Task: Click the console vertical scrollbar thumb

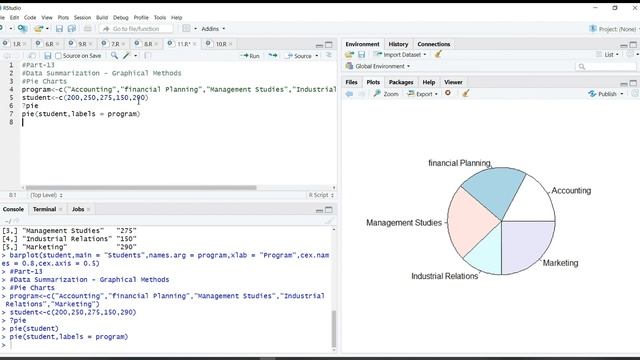Action: (333, 329)
